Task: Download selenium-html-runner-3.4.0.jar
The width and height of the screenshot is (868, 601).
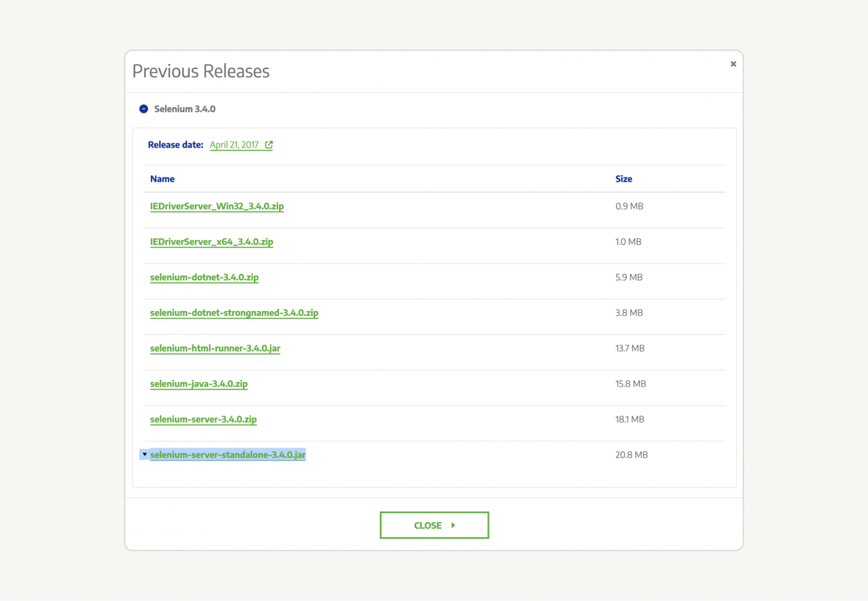Action: click(215, 349)
